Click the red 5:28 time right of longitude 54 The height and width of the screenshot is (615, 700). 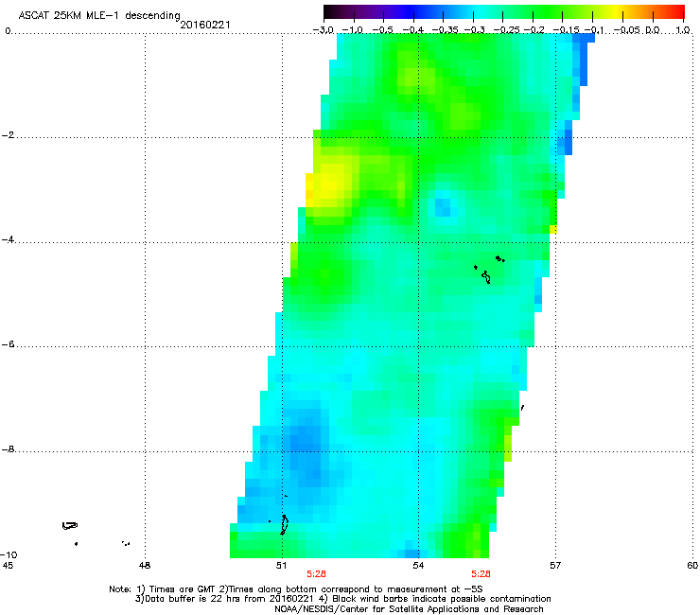[x=481, y=574]
